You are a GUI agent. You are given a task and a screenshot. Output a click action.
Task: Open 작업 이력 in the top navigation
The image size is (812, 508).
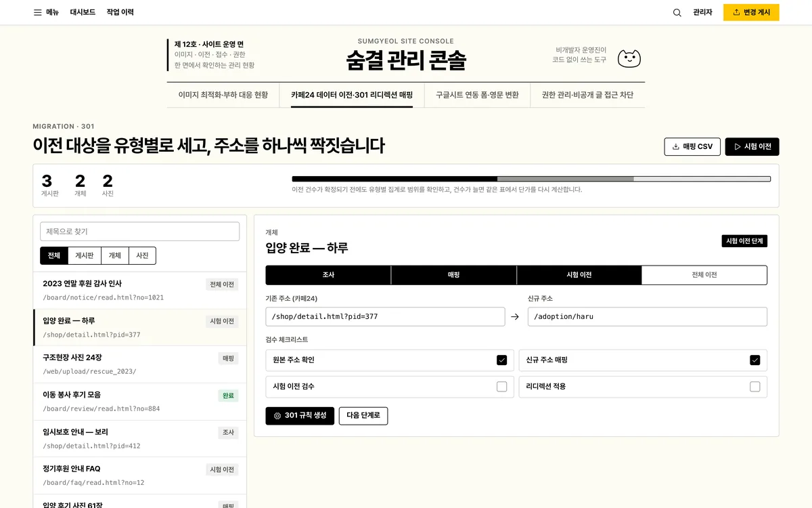(120, 12)
